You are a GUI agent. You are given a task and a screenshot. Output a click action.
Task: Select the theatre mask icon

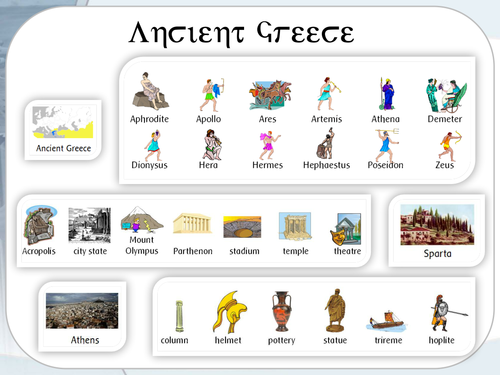346,230
